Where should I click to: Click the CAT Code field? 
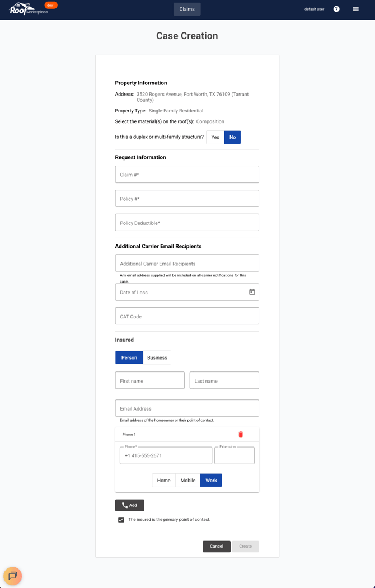[187, 316]
